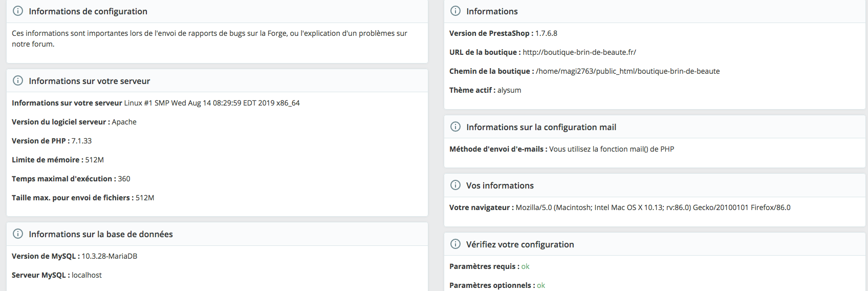Viewport: 868px width, 291px height.
Task: Click info icon beside Vérifiez votre configuration
Action: click(455, 244)
